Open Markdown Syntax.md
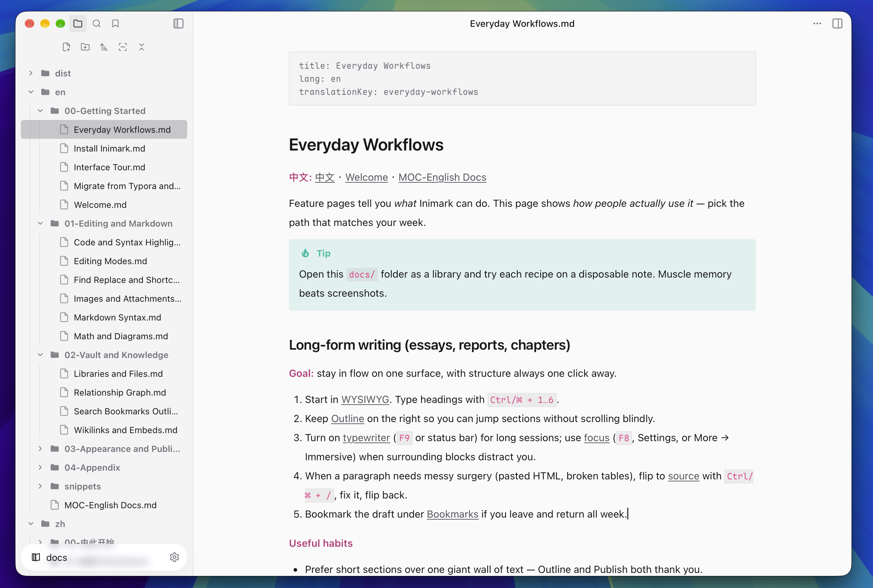Viewport: 873px width, 588px height. pos(104,317)
